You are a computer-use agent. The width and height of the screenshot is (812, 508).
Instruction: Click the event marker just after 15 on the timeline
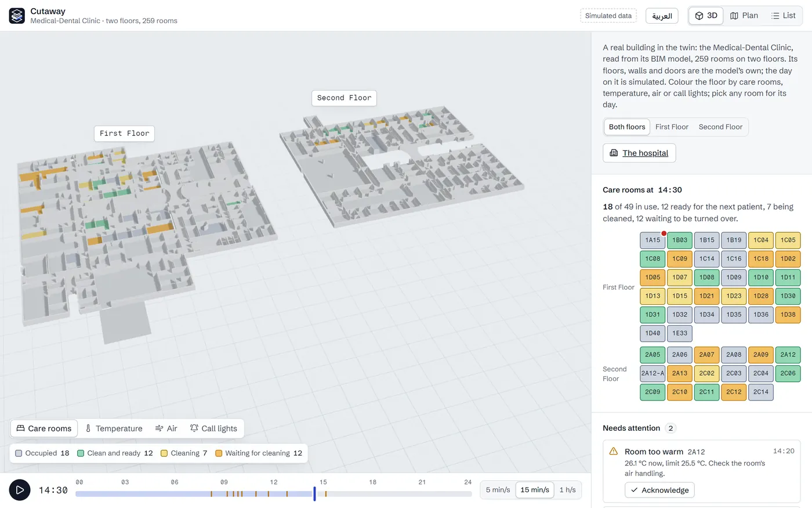coord(325,494)
